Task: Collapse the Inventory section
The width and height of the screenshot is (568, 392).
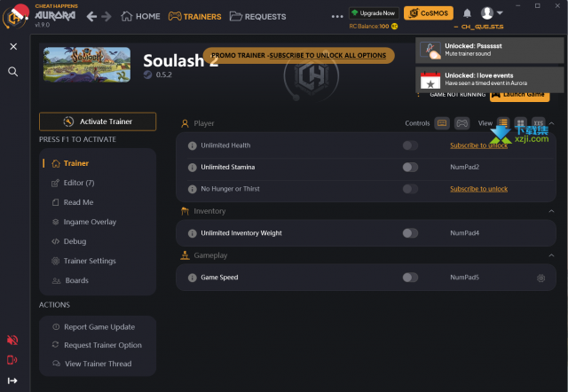Action: click(551, 211)
